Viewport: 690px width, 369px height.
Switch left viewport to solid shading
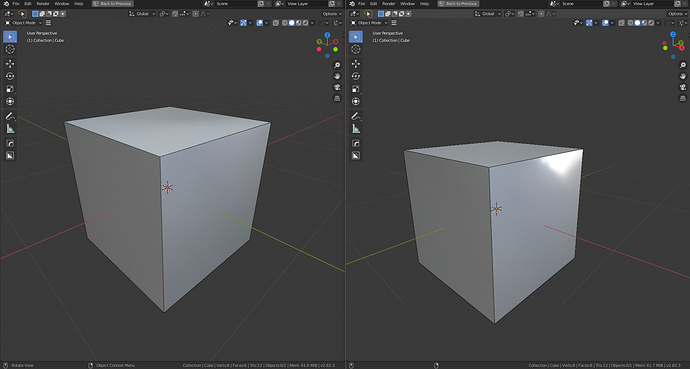click(291, 23)
